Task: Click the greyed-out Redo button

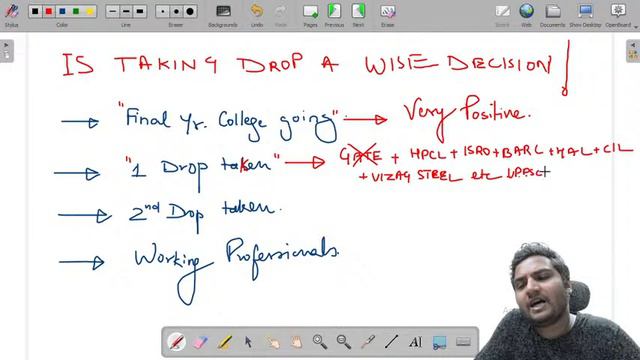Action: click(x=280, y=15)
